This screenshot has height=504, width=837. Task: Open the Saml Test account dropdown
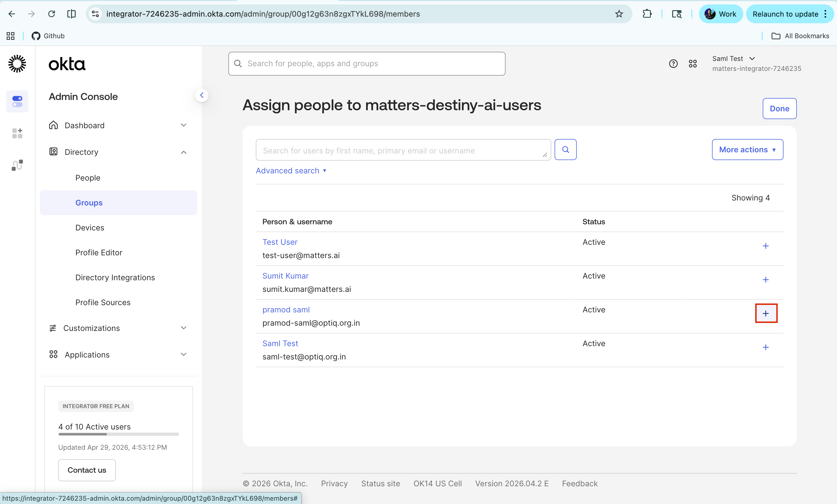757,63
